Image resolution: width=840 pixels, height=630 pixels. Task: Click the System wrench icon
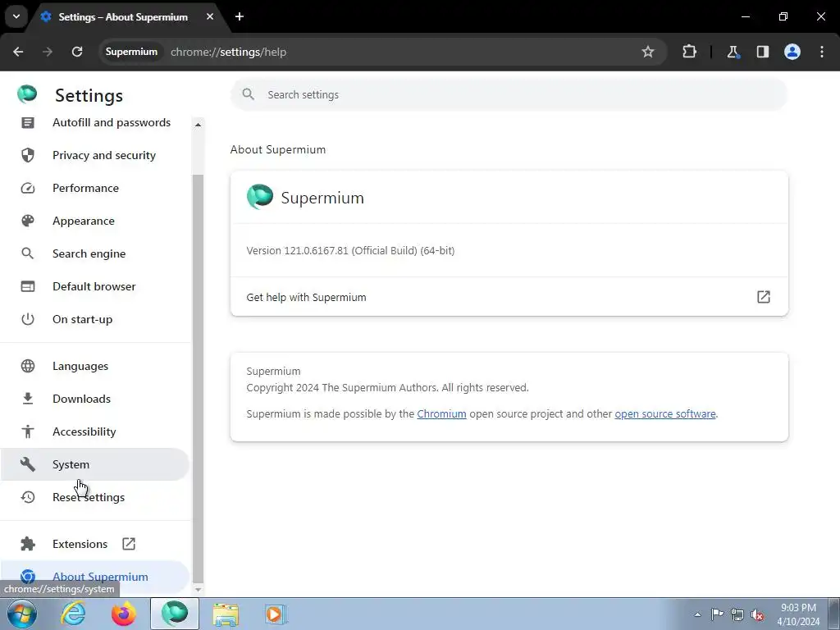coord(28,464)
